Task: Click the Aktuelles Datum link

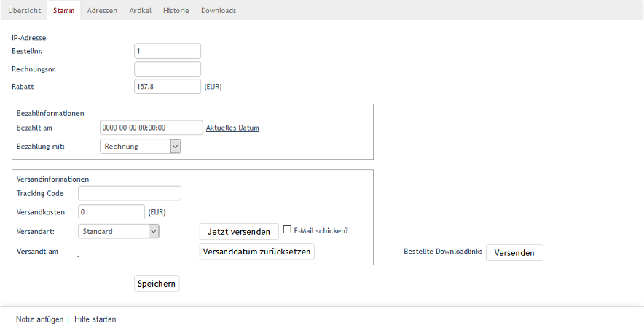Action: [x=232, y=128]
